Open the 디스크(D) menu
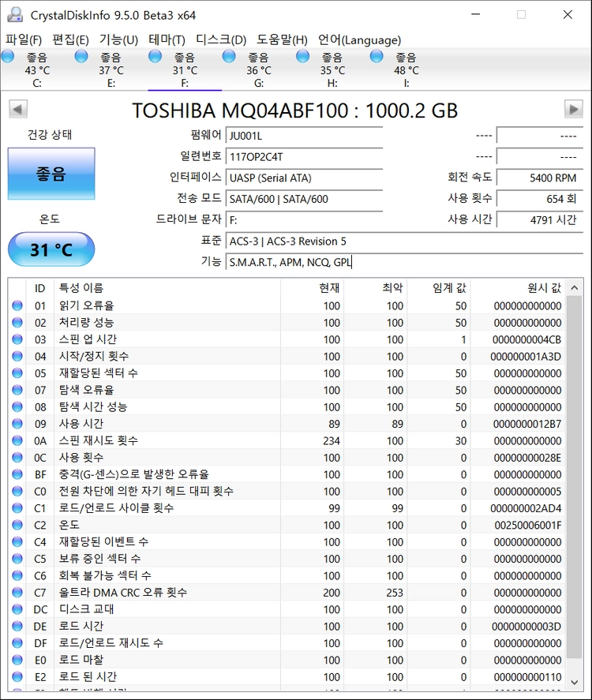The width and height of the screenshot is (592, 700). pos(221,39)
